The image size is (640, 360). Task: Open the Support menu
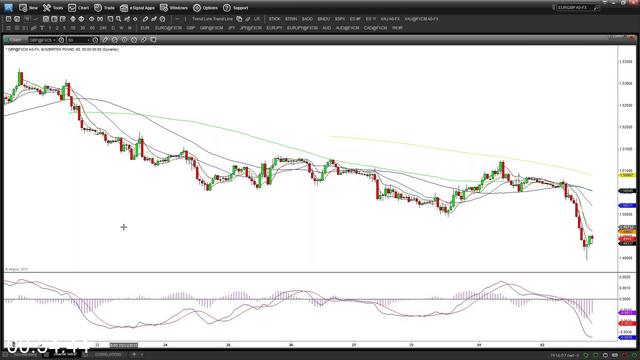pos(236,8)
